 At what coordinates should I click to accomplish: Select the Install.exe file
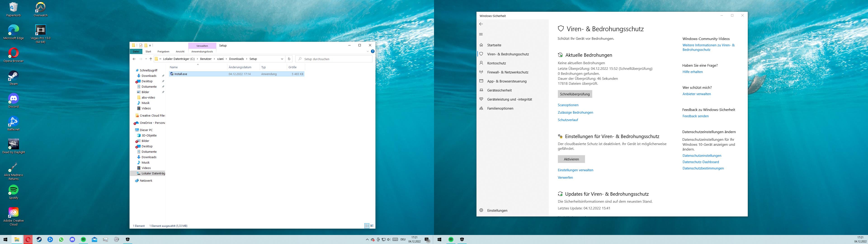pyautogui.click(x=181, y=74)
